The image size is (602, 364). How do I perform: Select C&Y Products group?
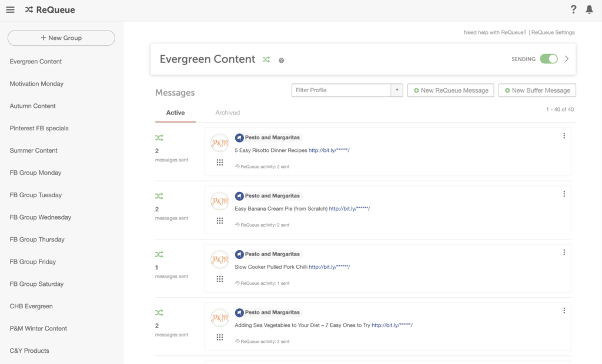pyautogui.click(x=29, y=350)
